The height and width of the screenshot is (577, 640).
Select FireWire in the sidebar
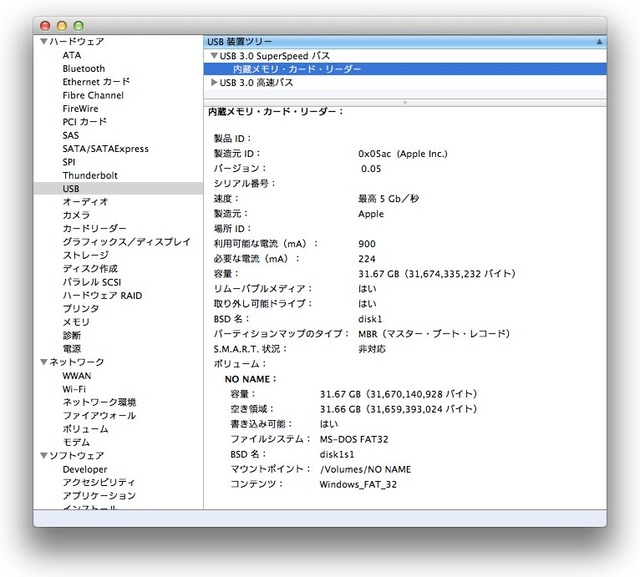coord(80,109)
